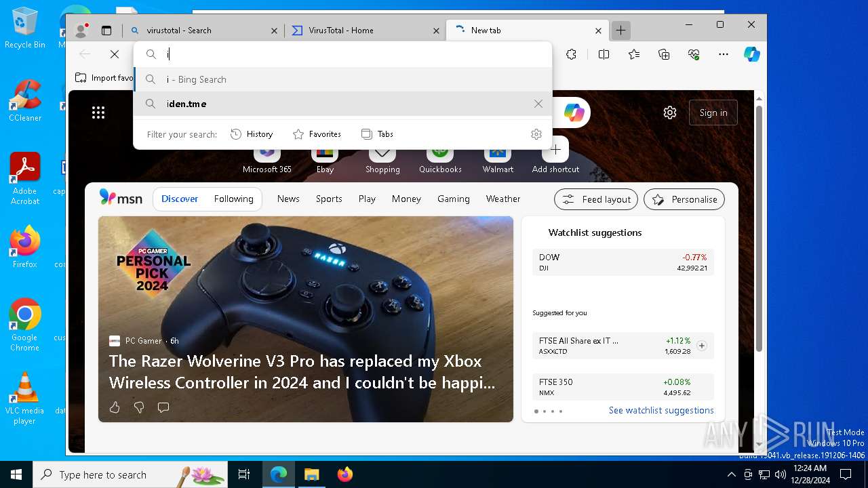The height and width of the screenshot is (488, 868).
Task: Open comments on the Razer article
Action: point(163,407)
